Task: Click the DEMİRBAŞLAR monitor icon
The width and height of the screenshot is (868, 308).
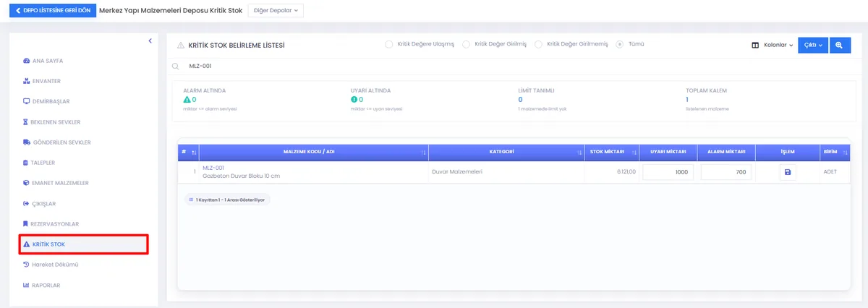Action: click(x=27, y=101)
